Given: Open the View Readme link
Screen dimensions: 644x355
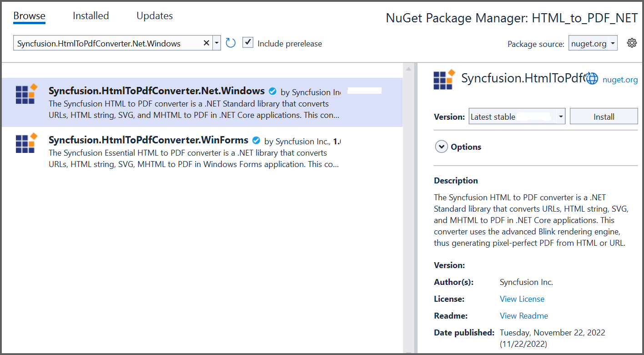Looking at the screenshot, I should tap(523, 315).
